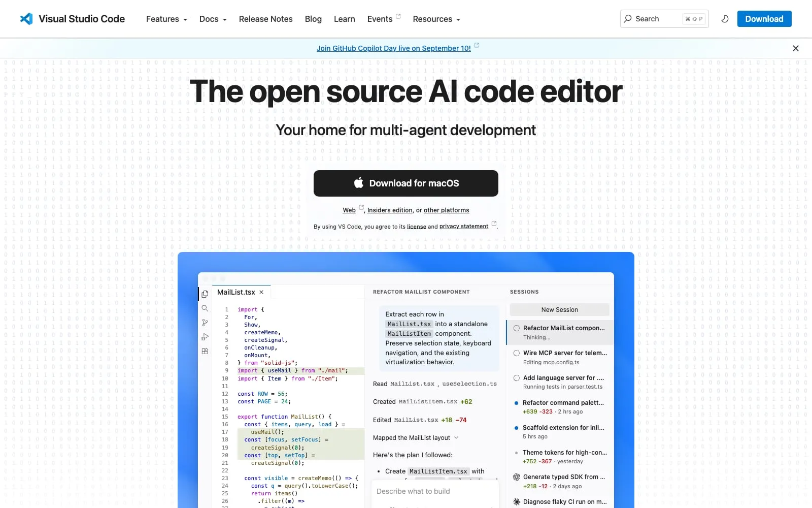
Task: Expand the Resources menu dropdown
Action: tap(436, 19)
